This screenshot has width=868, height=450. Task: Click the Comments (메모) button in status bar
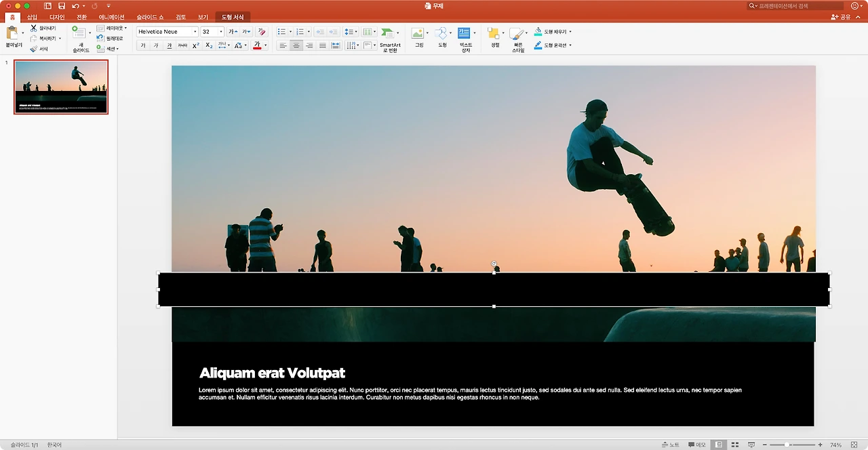[x=696, y=445]
